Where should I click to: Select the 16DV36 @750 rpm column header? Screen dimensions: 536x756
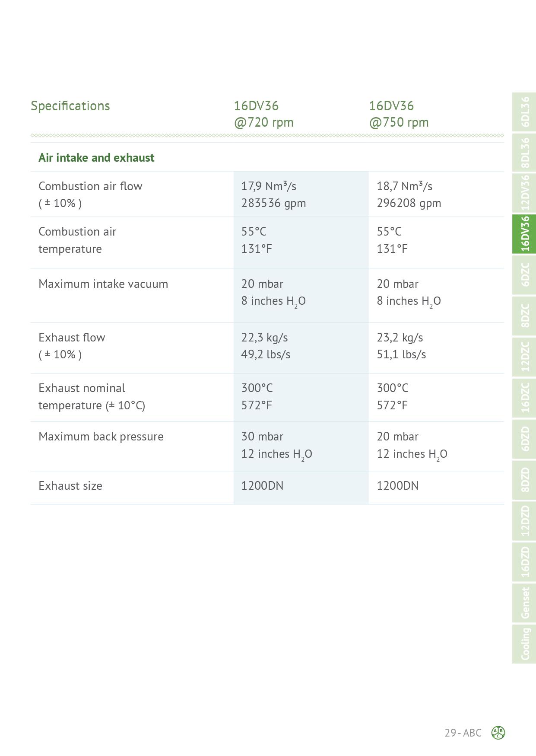399,114
